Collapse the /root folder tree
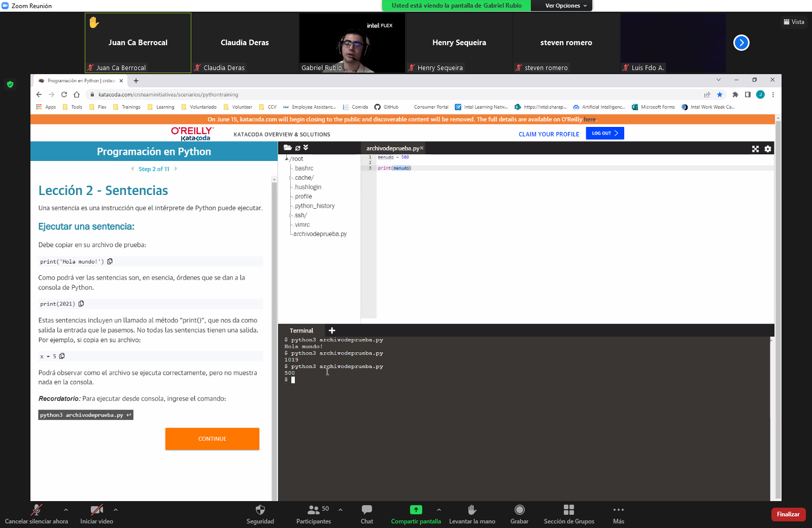The image size is (812, 528). point(287,159)
